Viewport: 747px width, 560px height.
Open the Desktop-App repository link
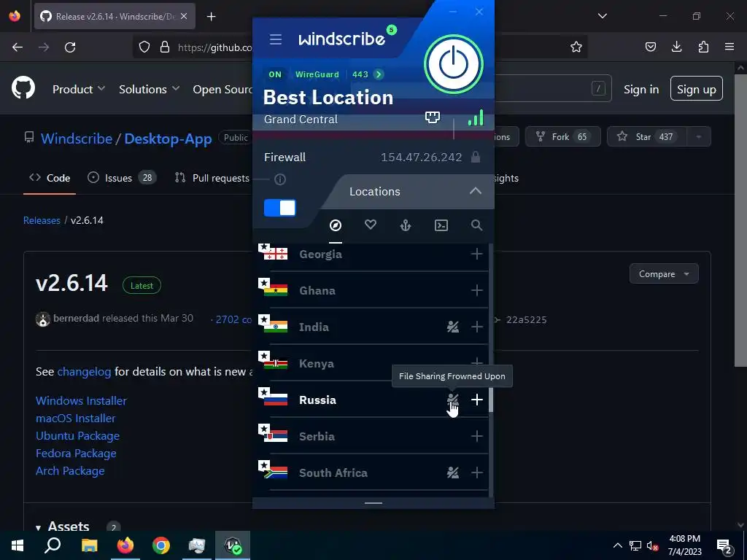point(168,139)
